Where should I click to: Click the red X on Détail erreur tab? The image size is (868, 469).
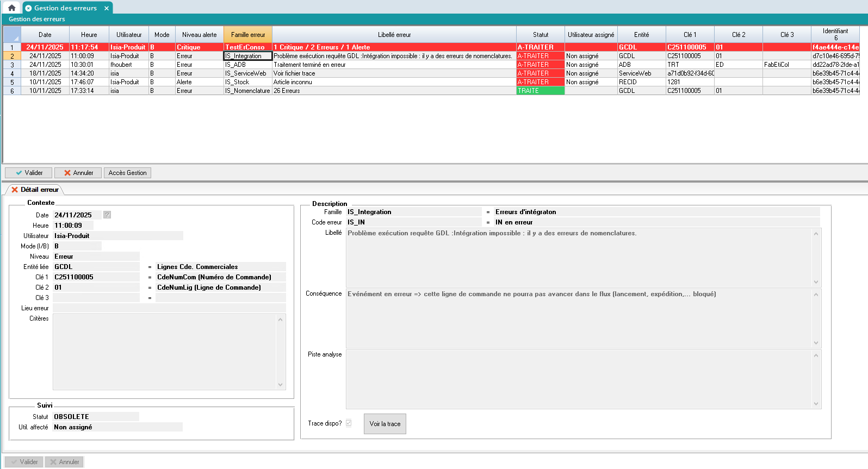[x=15, y=190]
